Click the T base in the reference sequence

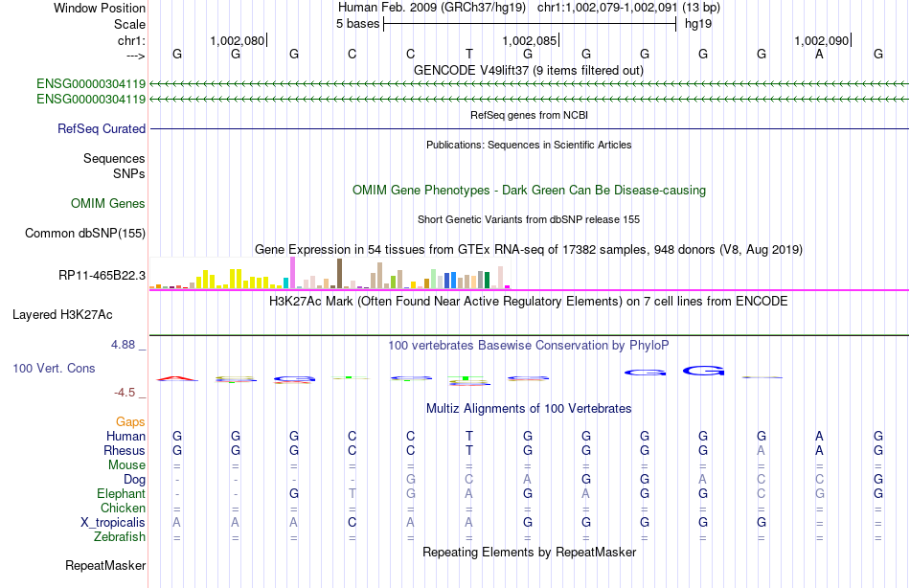[469, 54]
